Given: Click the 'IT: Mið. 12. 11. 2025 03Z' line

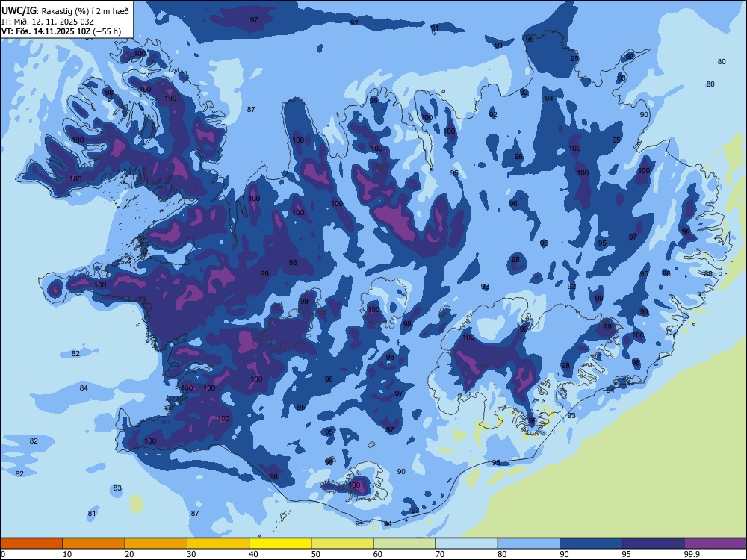Looking at the screenshot, I should pyautogui.click(x=48, y=22).
